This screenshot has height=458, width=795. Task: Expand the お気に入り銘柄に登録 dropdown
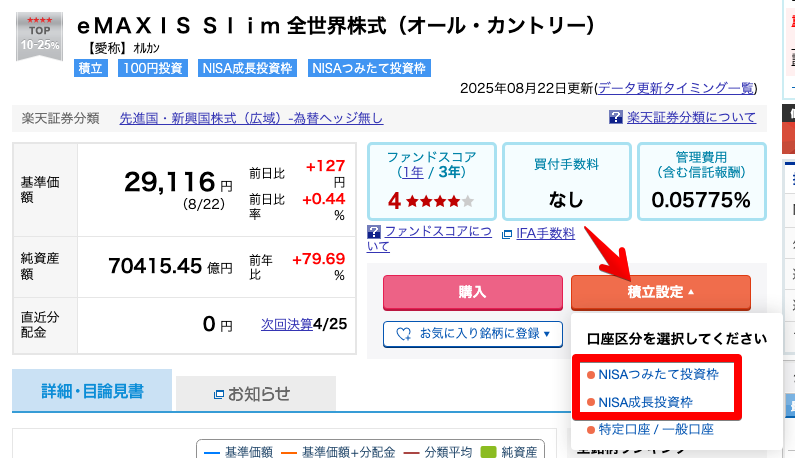click(x=473, y=334)
